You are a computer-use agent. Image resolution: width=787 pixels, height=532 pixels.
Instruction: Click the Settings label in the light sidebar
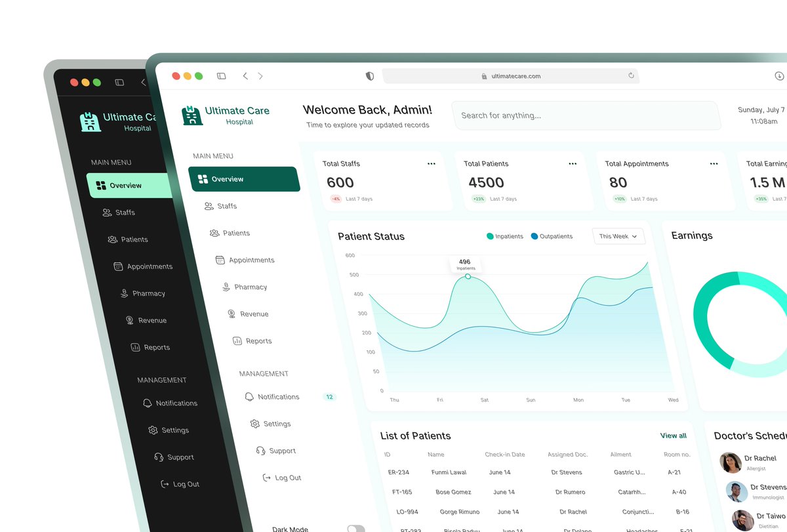pyautogui.click(x=277, y=424)
